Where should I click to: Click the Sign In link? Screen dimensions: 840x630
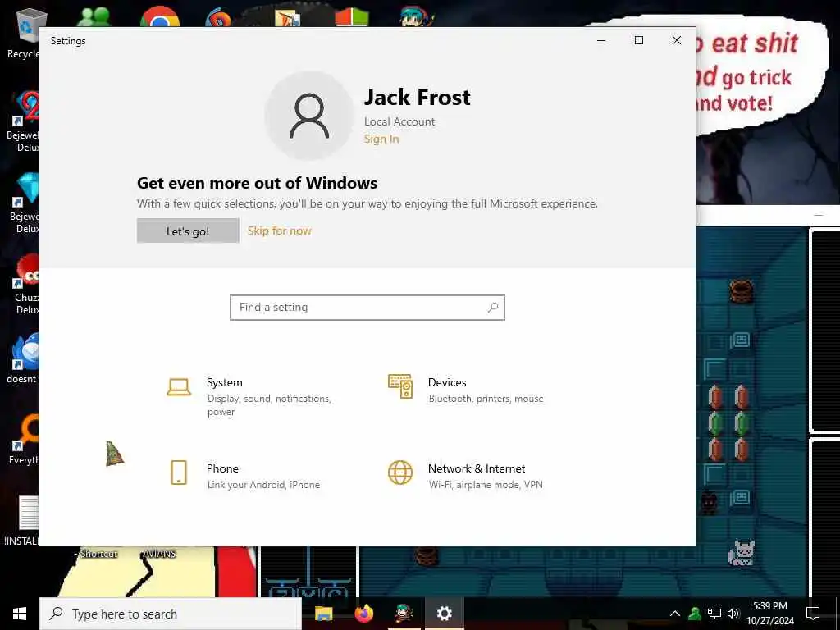point(381,139)
